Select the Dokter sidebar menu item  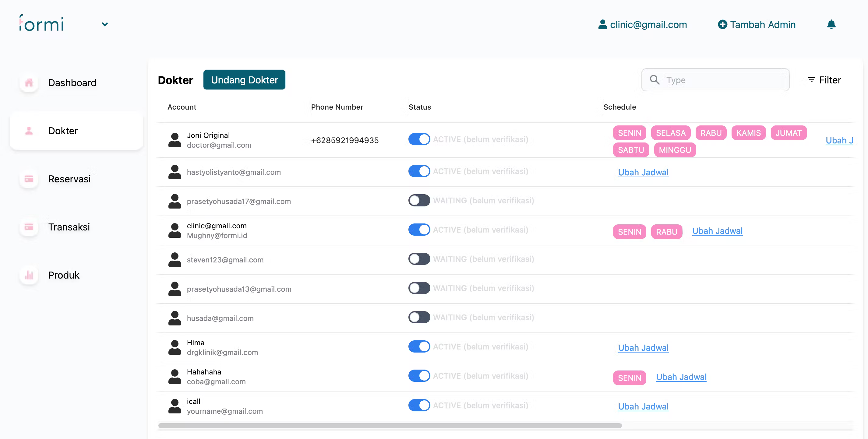tap(63, 131)
